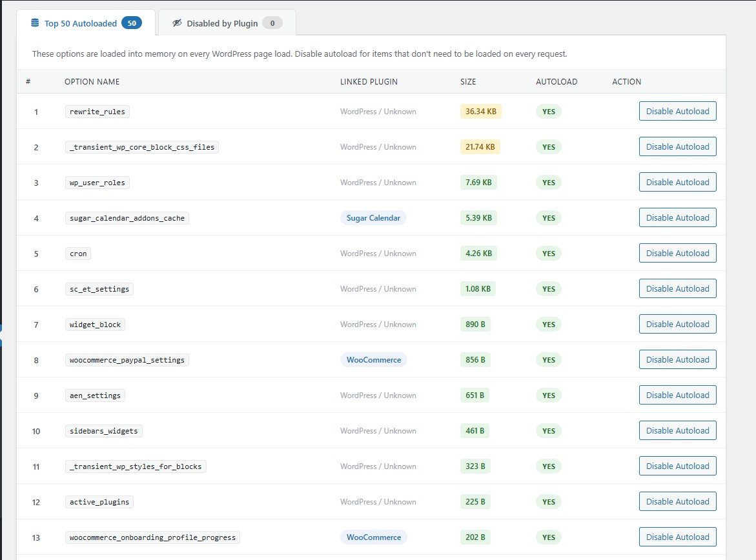
Task: Click the autoload description text
Action: [x=300, y=54]
